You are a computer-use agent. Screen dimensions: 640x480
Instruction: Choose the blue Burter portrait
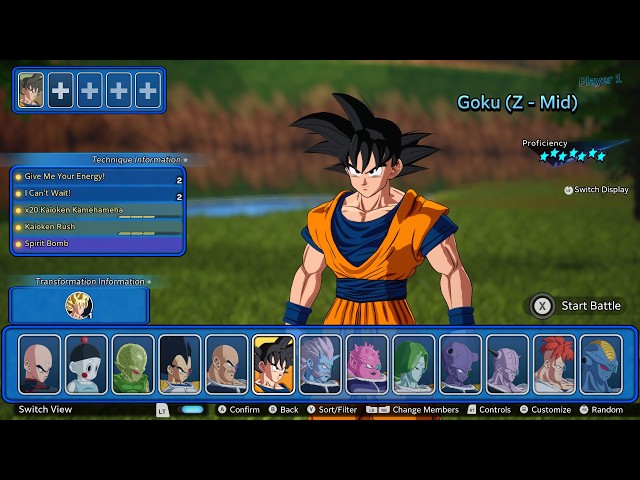coord(601,364)
